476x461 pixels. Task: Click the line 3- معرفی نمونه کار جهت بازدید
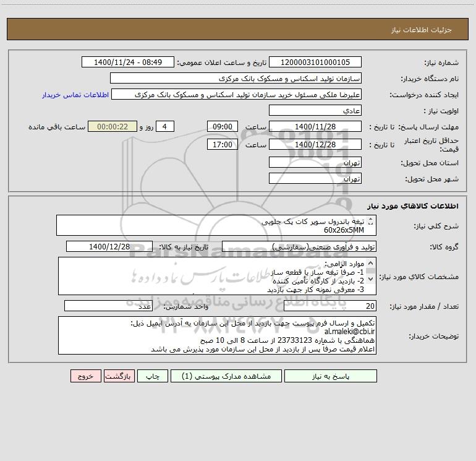click(x=315, y=290)
